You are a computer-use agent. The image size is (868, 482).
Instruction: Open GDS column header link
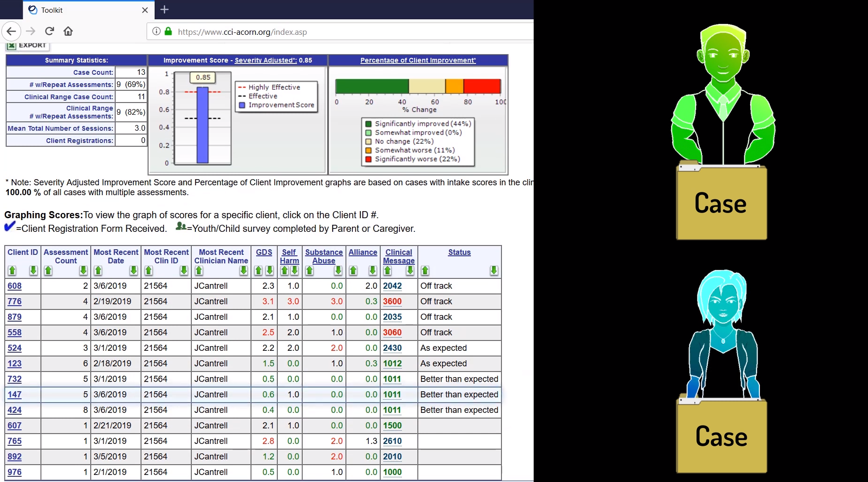click(x=264, y=253)
